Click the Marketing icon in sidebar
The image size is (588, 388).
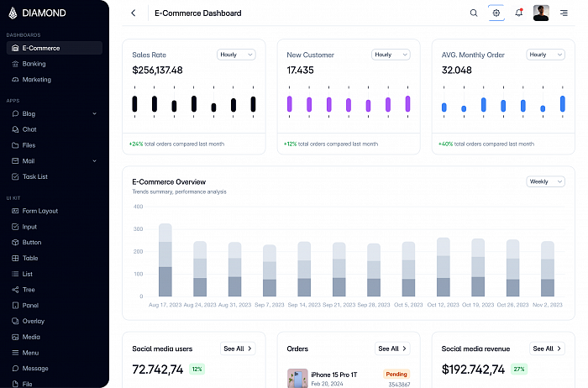(15, 80)
